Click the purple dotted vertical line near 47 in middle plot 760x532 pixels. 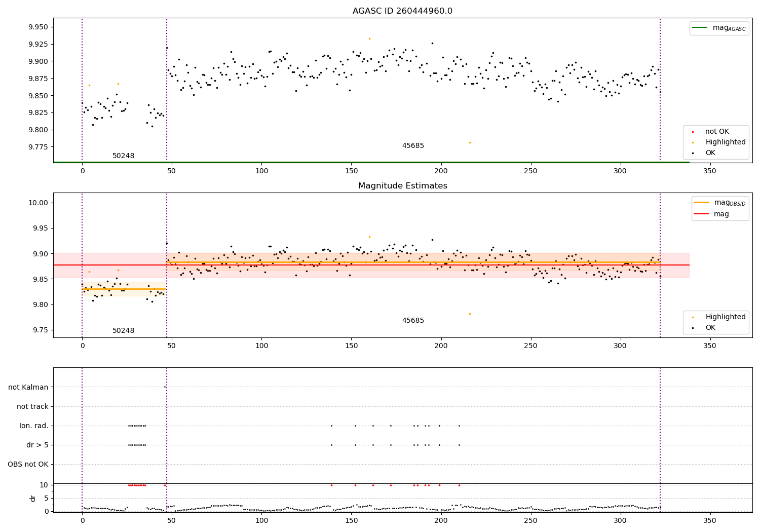[167, 265]
